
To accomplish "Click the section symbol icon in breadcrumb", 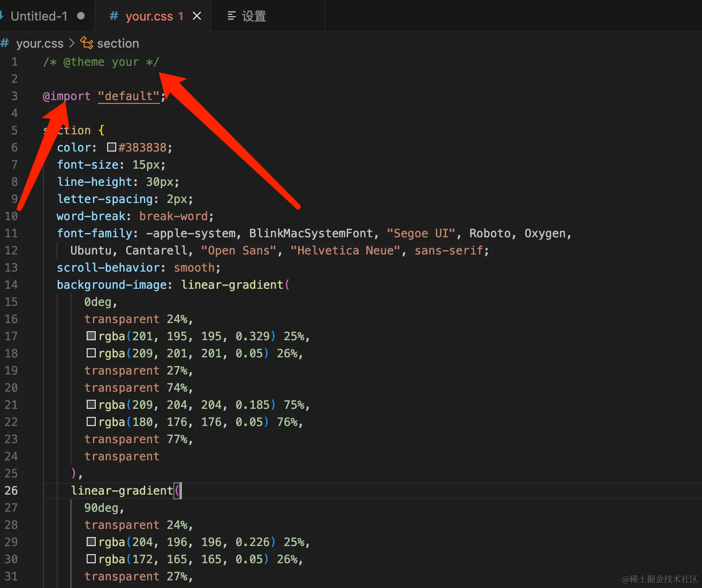I will pyautogui.click(x=87, y=43).
